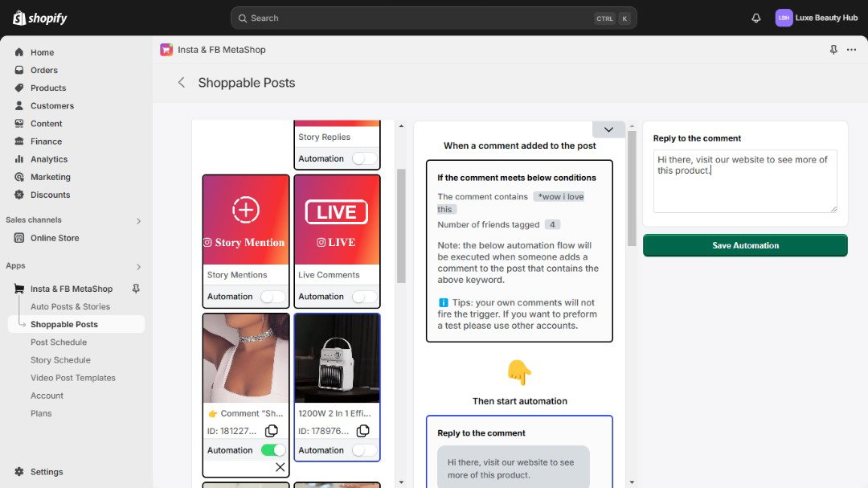Open Auto Posts & Stories
This screenshot has height=488, width=868.
(70, 306)
